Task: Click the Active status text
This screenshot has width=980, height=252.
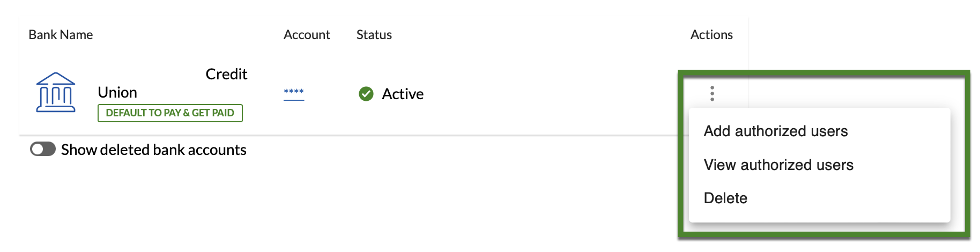Action: [x=403, y=94]
